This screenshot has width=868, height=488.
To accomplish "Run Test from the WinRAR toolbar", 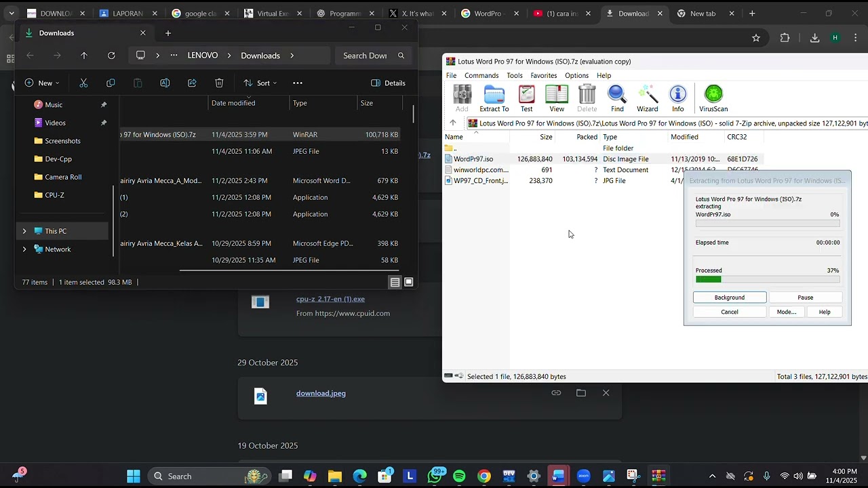I will coord(526,99).
